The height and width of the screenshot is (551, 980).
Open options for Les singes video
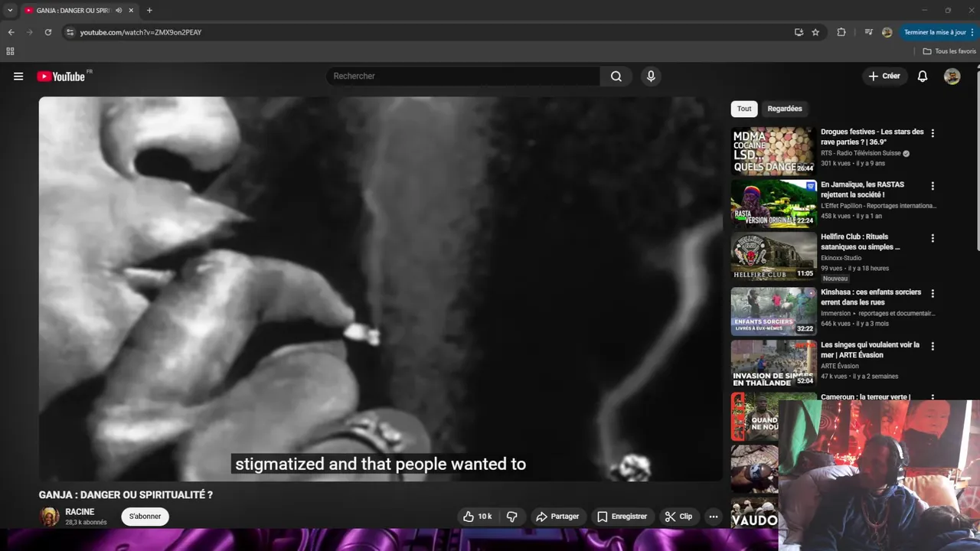pyautogui.click(x=933, y=346)
